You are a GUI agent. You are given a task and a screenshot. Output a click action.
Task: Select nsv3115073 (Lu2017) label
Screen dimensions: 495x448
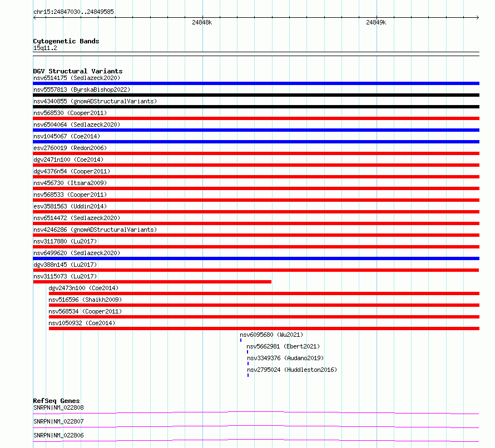65,276
